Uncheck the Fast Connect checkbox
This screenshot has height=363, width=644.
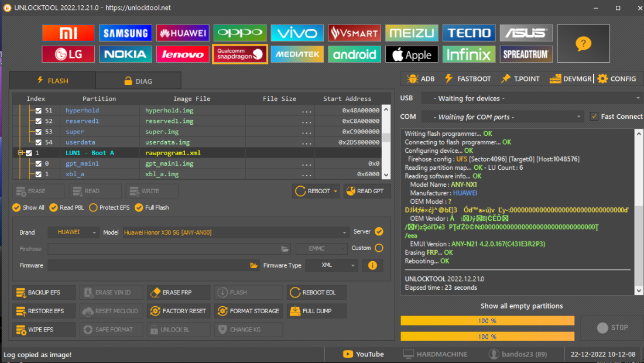(594, 116)
